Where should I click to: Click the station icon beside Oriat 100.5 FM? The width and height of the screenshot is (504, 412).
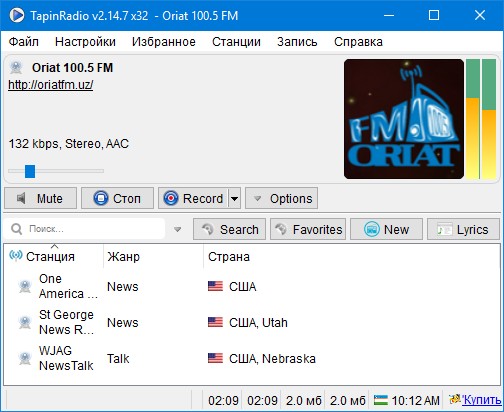pos(16,67)
